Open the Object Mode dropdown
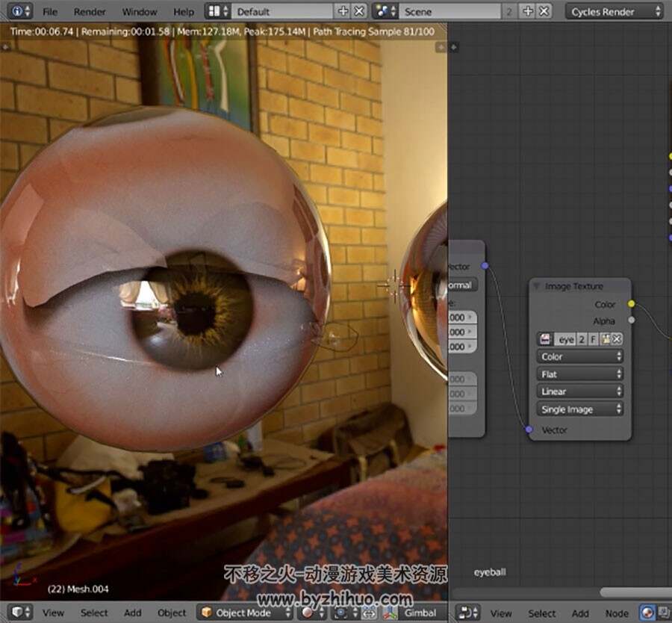The image size is (672, 623). coord(244,613)
